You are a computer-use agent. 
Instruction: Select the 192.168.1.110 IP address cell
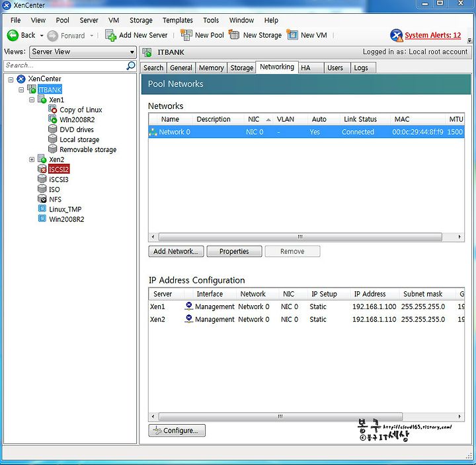[x=374, y=319]
